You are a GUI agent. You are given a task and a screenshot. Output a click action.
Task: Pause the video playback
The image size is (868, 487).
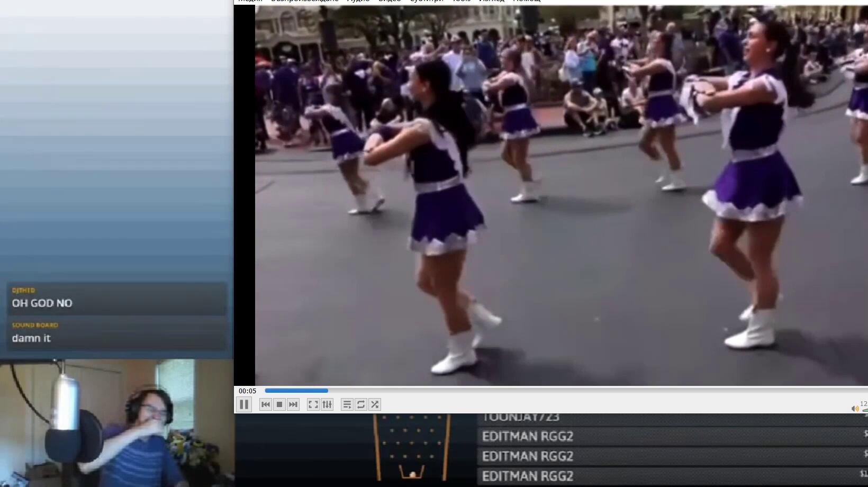244,404
